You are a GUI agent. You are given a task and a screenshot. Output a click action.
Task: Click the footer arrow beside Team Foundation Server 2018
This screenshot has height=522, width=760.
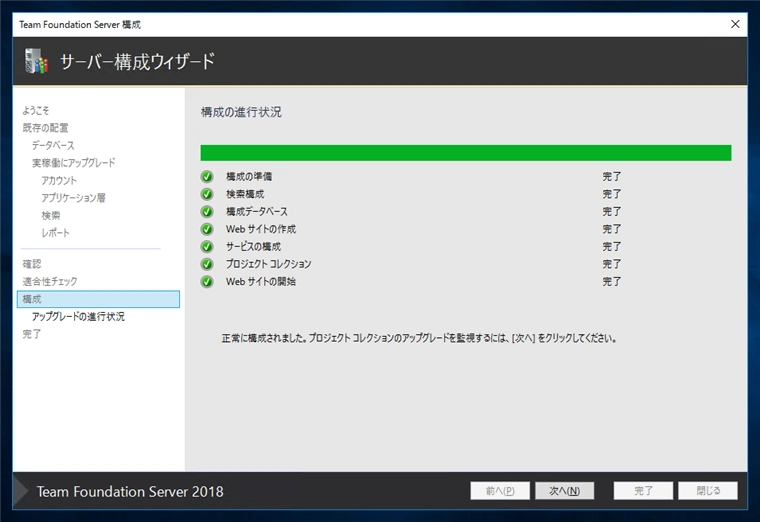point(21,491)
